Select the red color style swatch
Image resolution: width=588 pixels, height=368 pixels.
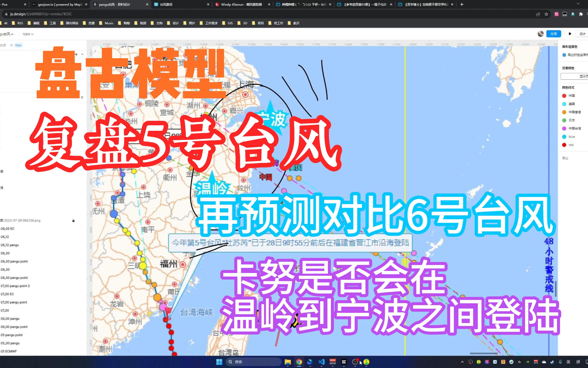click(564, 145)
